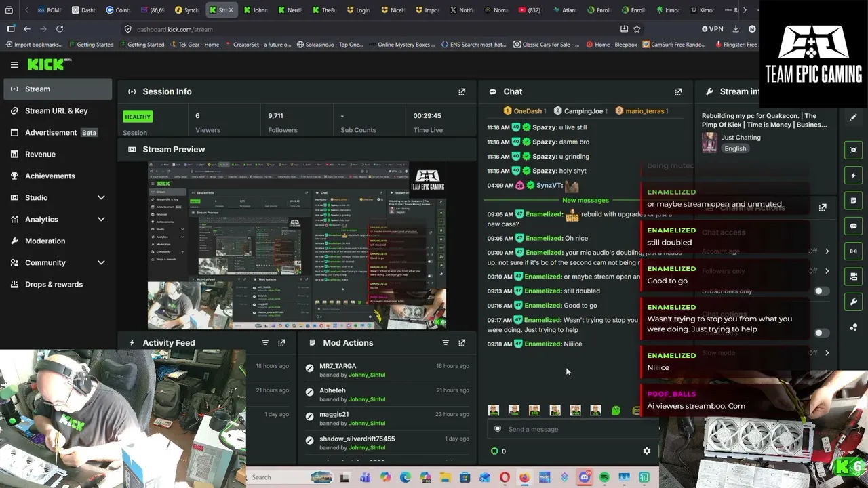Open the notes page icon in right rail
The height and width of the screenshot is (488, 868).
854,201
